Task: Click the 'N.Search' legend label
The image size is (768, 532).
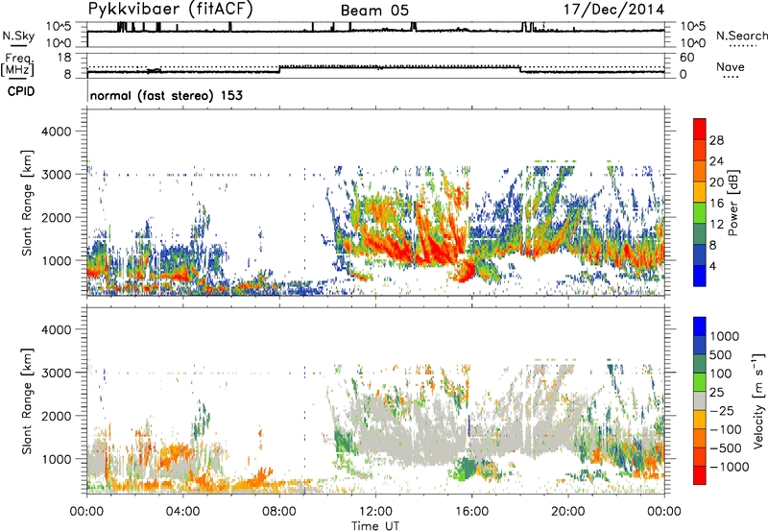Action: click(741, 36)
